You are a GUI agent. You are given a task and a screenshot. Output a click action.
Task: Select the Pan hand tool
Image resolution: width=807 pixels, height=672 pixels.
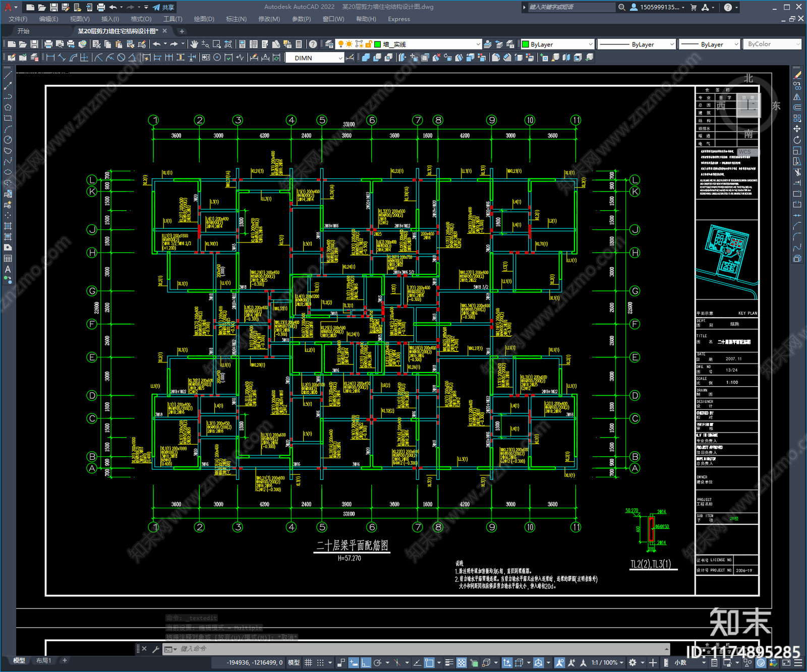tap(194, 44)
